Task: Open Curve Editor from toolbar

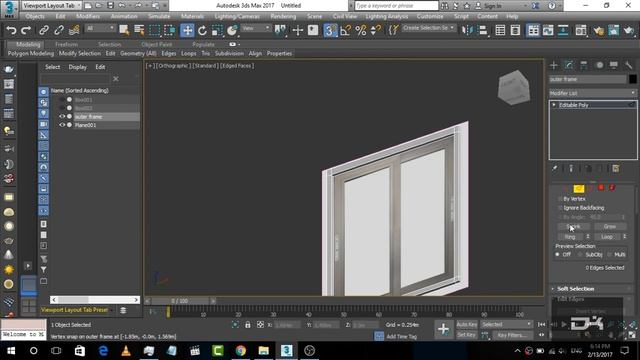Action: point(548,30)
